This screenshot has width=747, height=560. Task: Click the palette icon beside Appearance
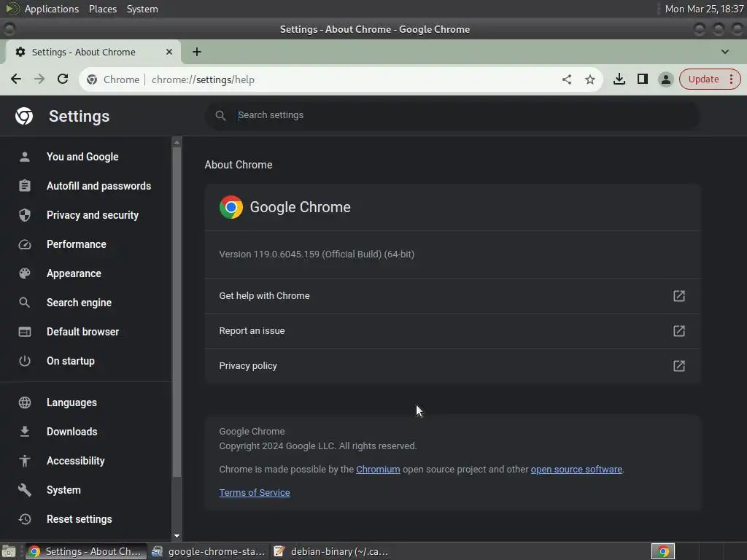(25, 273)
